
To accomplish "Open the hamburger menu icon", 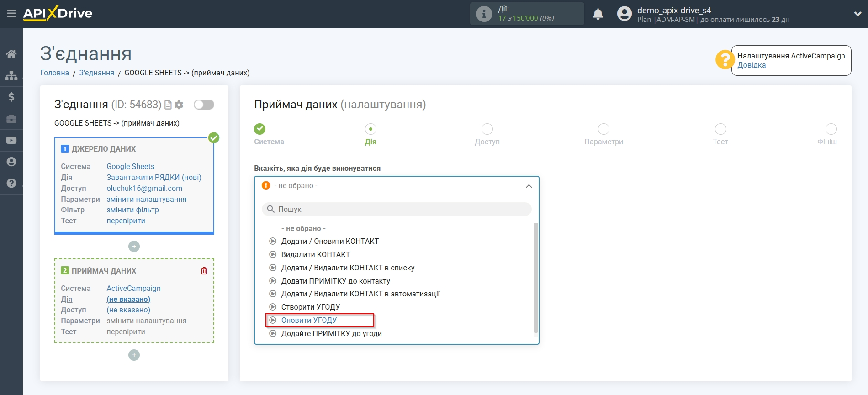I will 11,14.
